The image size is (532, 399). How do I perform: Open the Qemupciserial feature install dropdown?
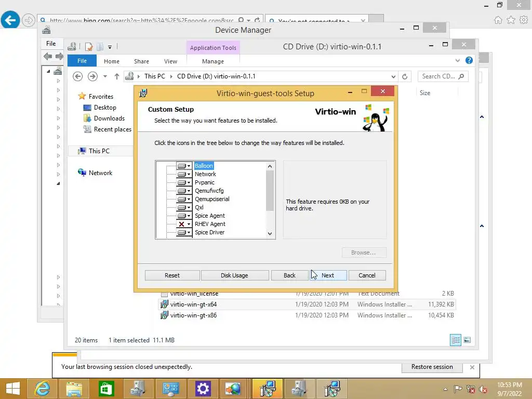pyautogui.click(x=184, y=199)
